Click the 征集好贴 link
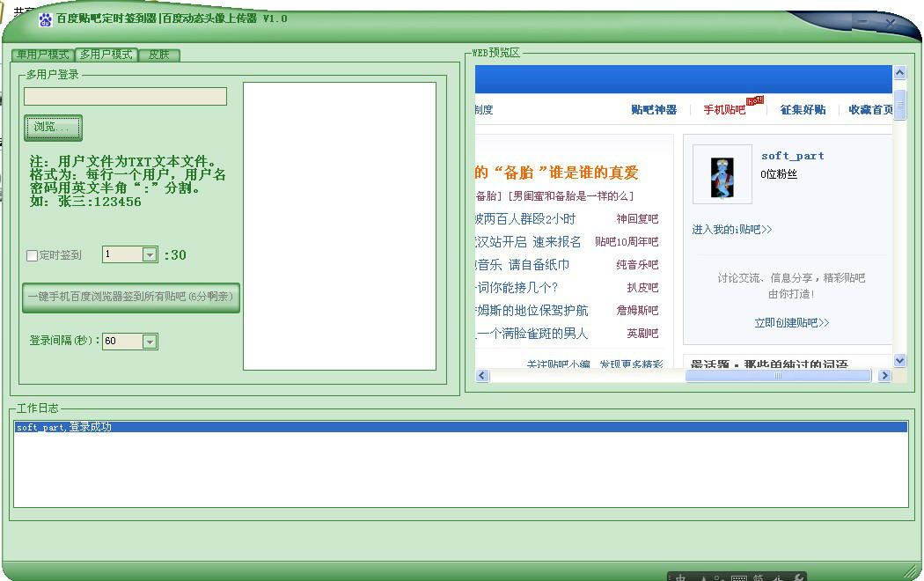Viewport: 924px width, 581px height. (x=803, y=110)
